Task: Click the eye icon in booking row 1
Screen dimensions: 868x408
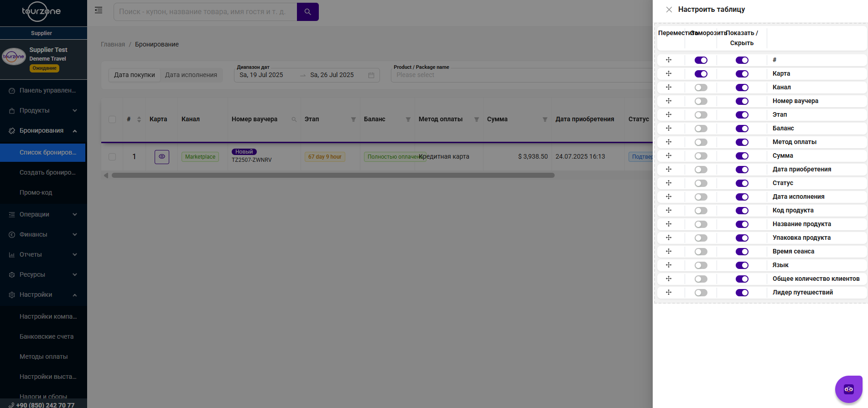Action: click(162, 157)
